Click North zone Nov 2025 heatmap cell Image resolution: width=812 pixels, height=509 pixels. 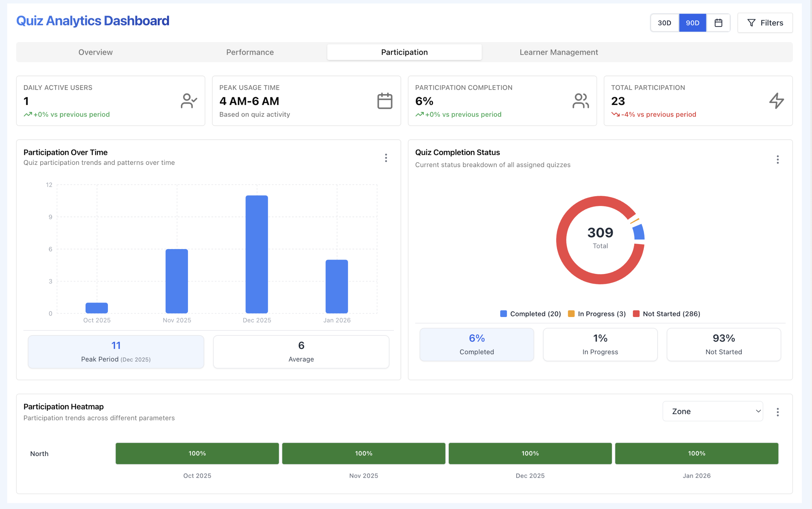click(x=364, y=453)
